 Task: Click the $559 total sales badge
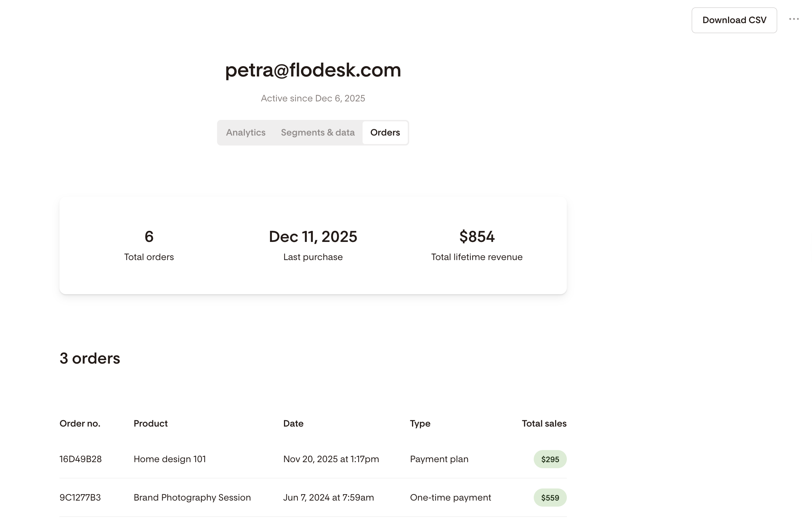[x=550, y=498]
